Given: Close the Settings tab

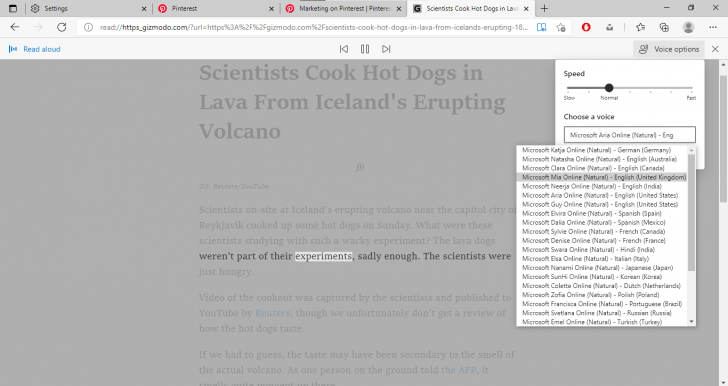Looking at the screenshot, I should 144,8.
